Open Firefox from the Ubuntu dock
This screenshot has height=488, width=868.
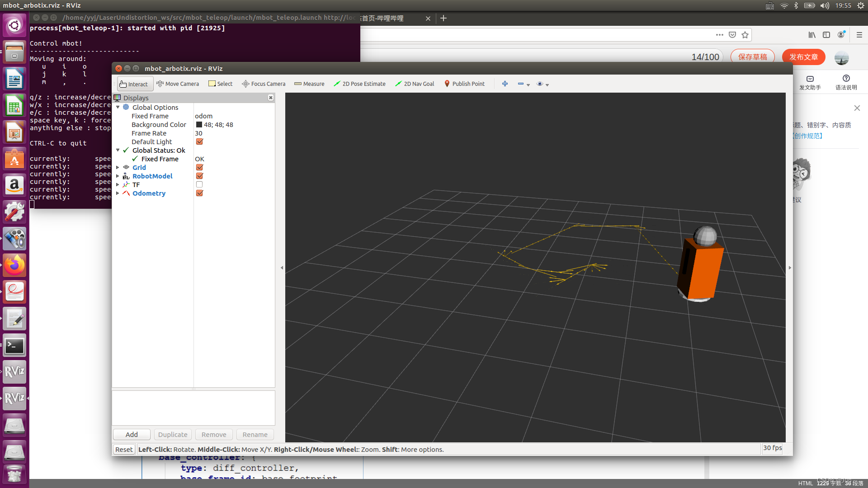point(14,265)
